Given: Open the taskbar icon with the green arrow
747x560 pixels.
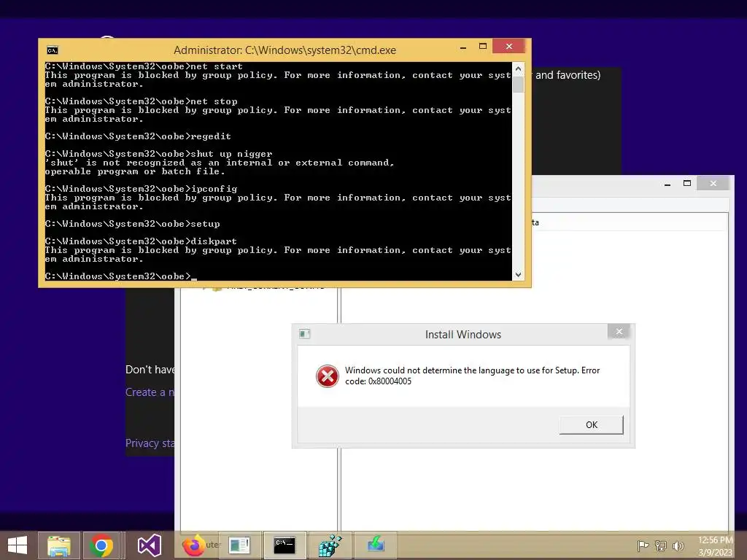Looking at the screenshot, I should point(376,545).
